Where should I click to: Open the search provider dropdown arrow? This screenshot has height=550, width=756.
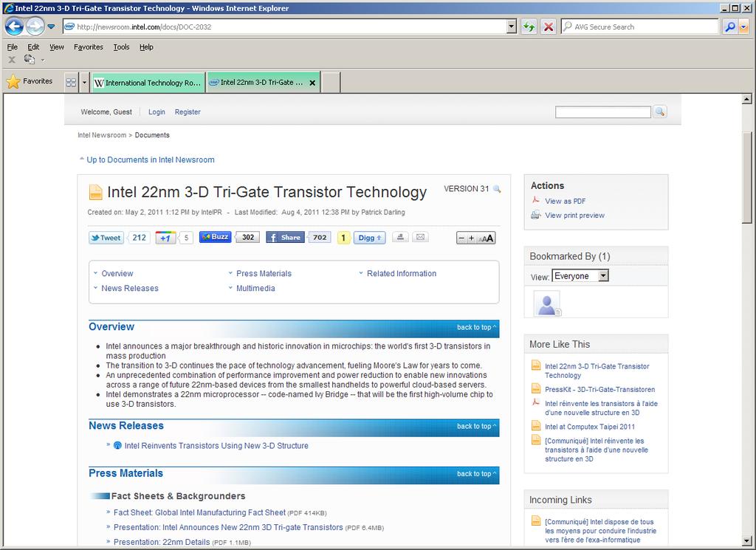(x=743, y=27)
